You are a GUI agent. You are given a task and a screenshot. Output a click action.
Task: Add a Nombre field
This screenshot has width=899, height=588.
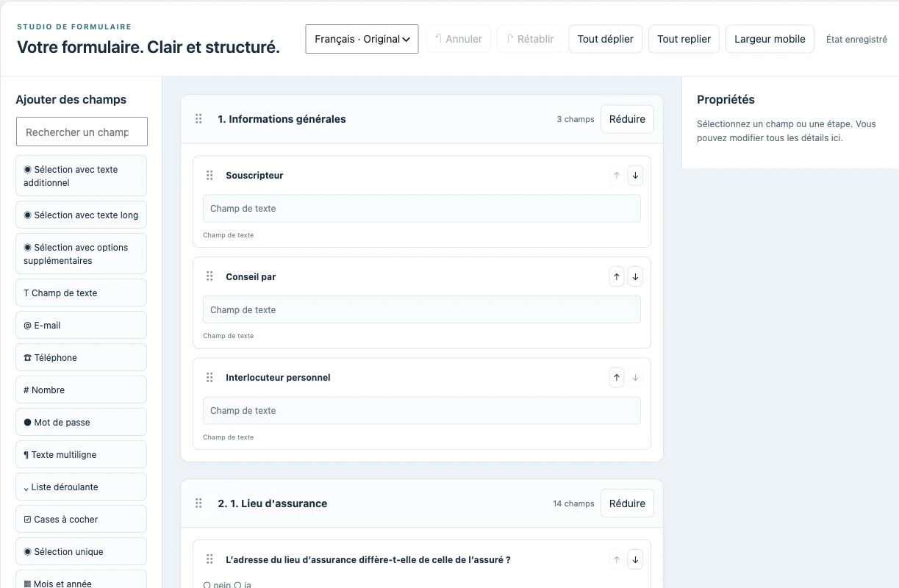81,390
